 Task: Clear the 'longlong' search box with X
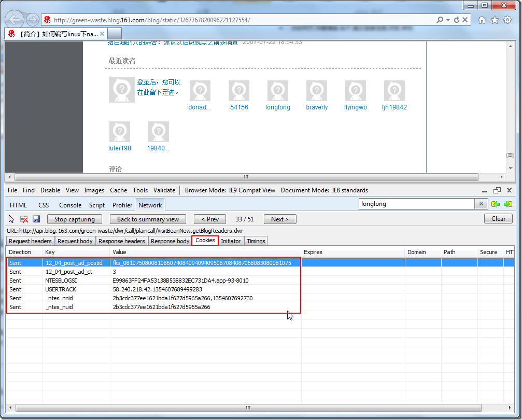click(481, 204)
